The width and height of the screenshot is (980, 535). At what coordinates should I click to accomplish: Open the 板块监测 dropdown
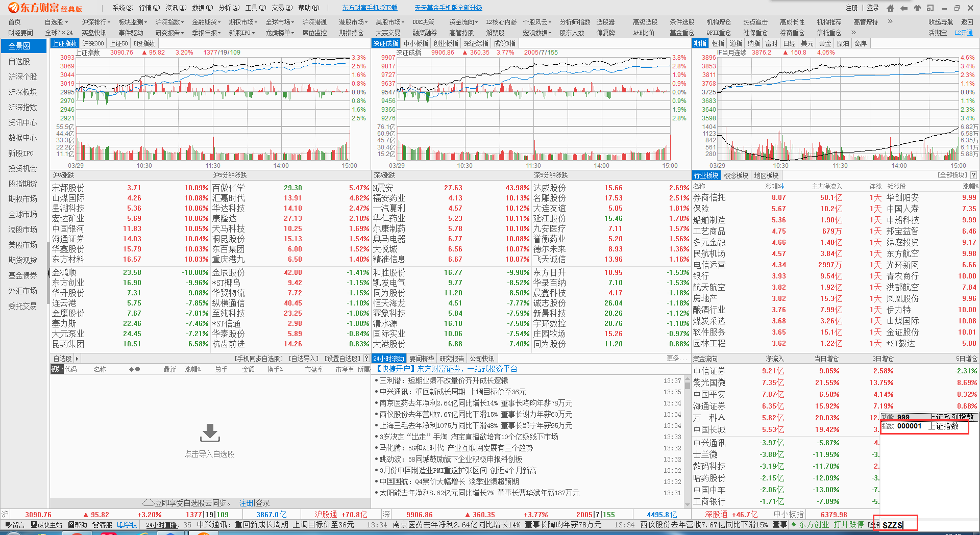click(x=133, y=22)
